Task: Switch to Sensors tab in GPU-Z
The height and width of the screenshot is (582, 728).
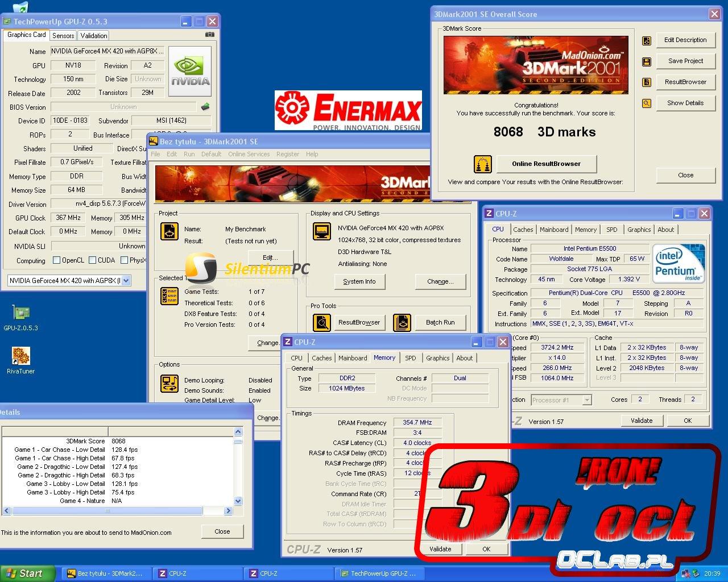Action: pyautogui.click(x=63, y=35)
